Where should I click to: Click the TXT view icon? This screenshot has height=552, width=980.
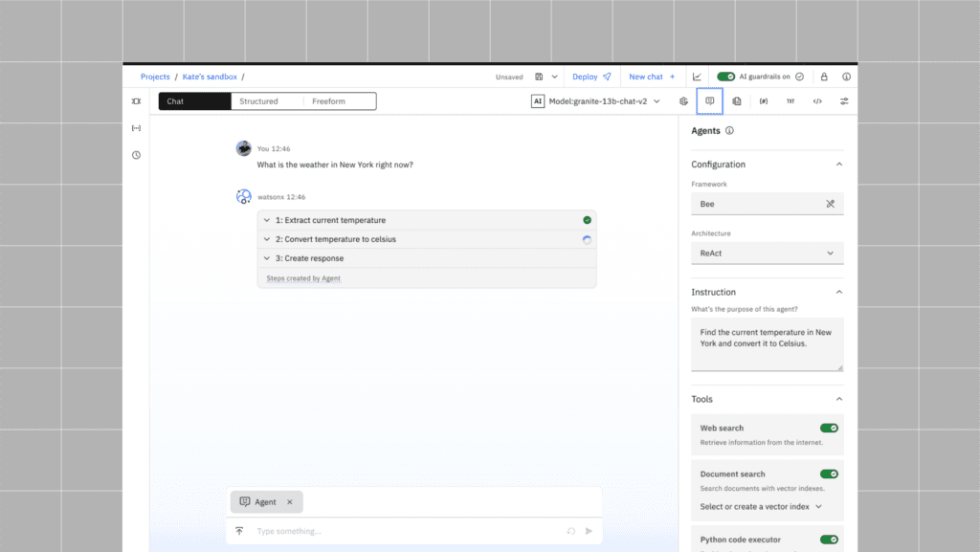click(791, 101)
